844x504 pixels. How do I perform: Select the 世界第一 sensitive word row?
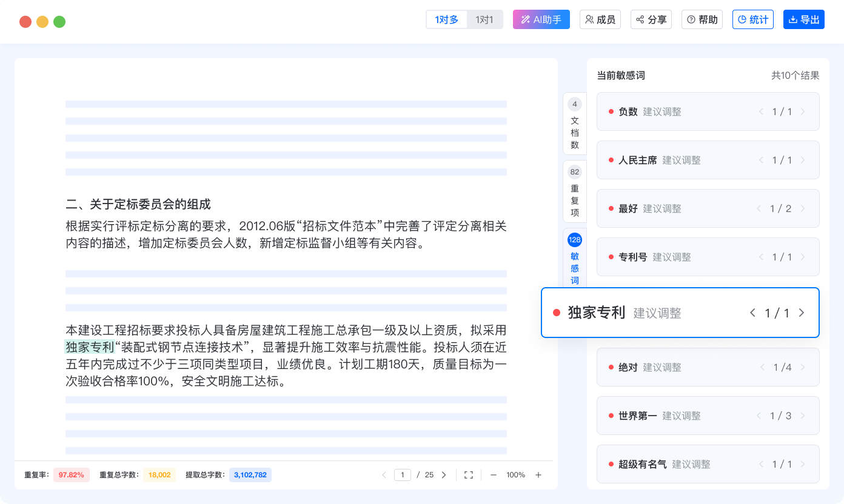coord(708,416)
